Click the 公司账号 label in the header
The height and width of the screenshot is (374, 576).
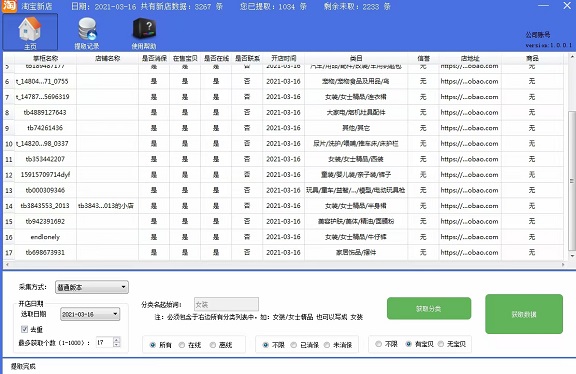point(537,35)
